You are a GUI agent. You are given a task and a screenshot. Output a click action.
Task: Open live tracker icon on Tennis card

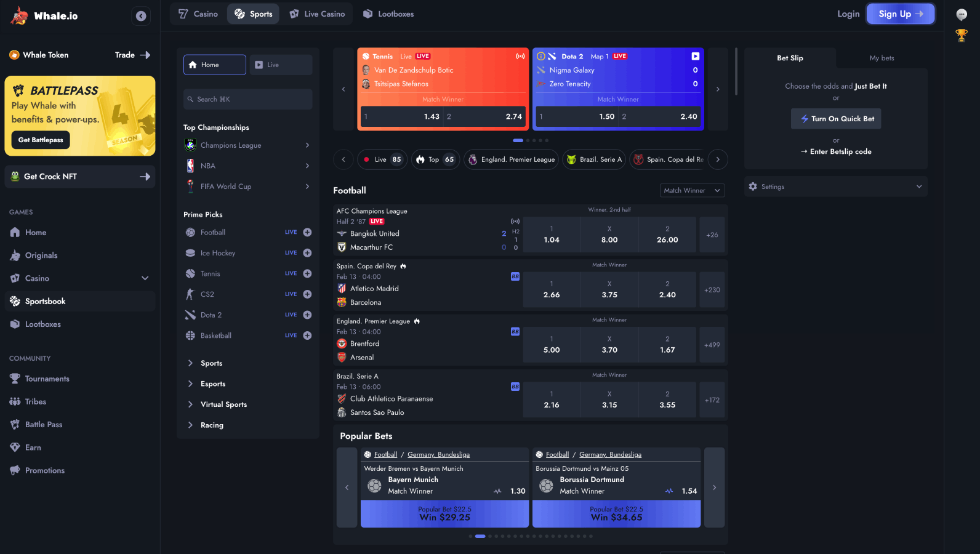pyautogui.click(x=520, y=56)
